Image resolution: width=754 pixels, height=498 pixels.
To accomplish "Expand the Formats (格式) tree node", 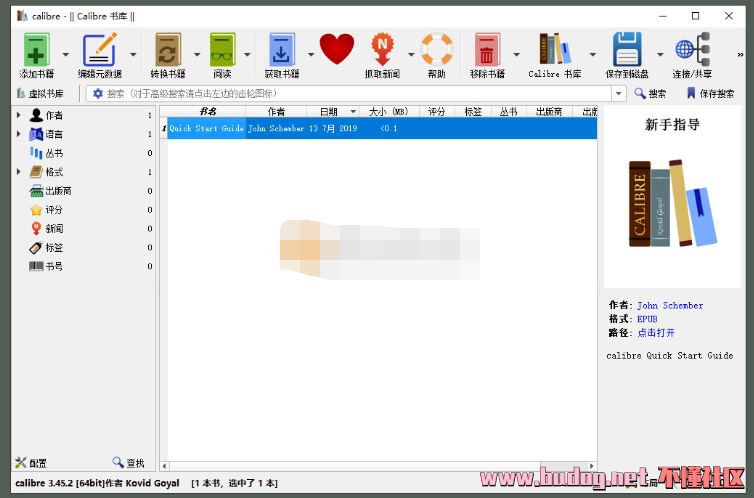I will [18, 172].
